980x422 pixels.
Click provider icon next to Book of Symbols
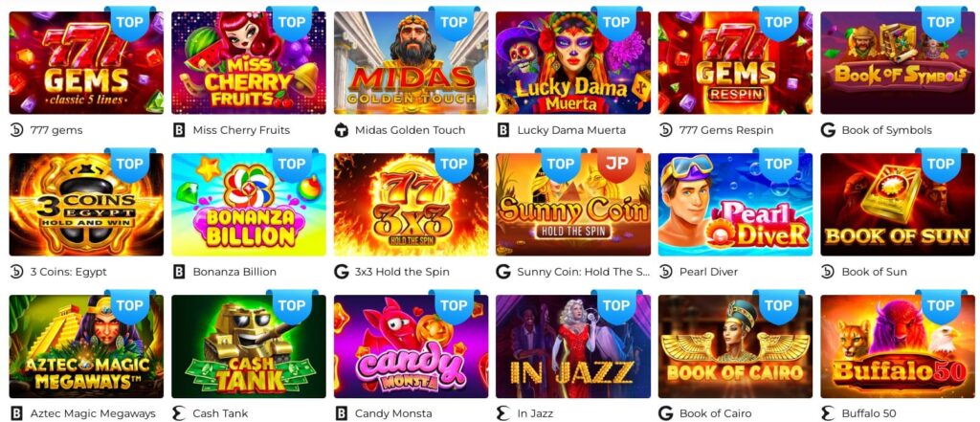828,130
